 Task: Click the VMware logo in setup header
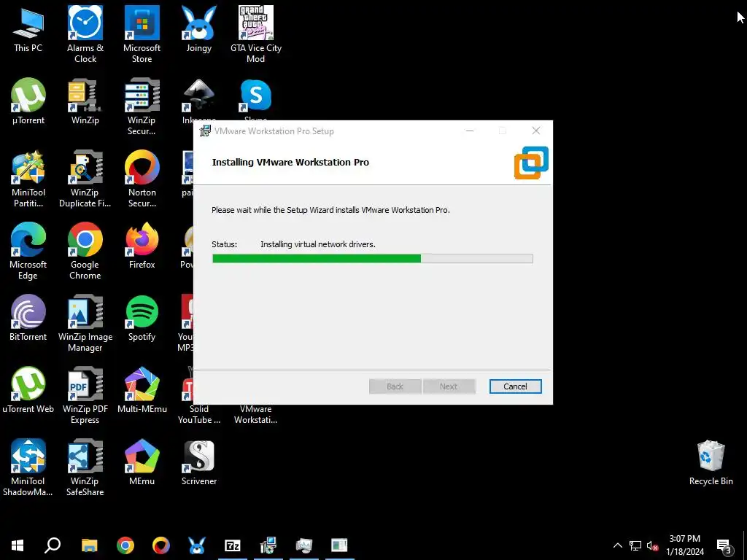point(531,163)
